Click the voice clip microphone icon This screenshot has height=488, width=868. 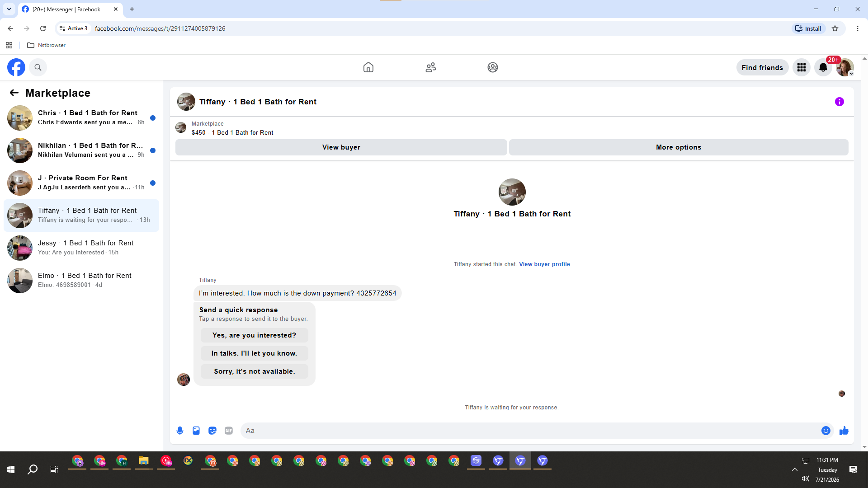tap(180, 431)
